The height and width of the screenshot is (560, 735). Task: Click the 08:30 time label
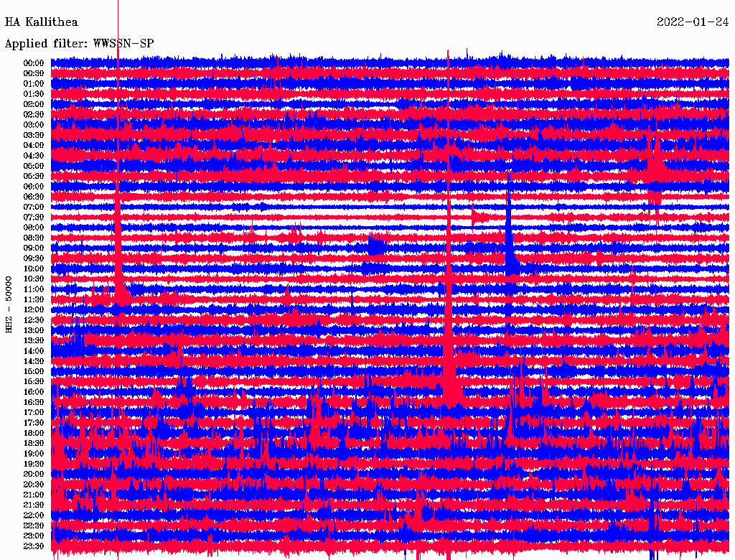pyautogui.click(x=33, y=238)
